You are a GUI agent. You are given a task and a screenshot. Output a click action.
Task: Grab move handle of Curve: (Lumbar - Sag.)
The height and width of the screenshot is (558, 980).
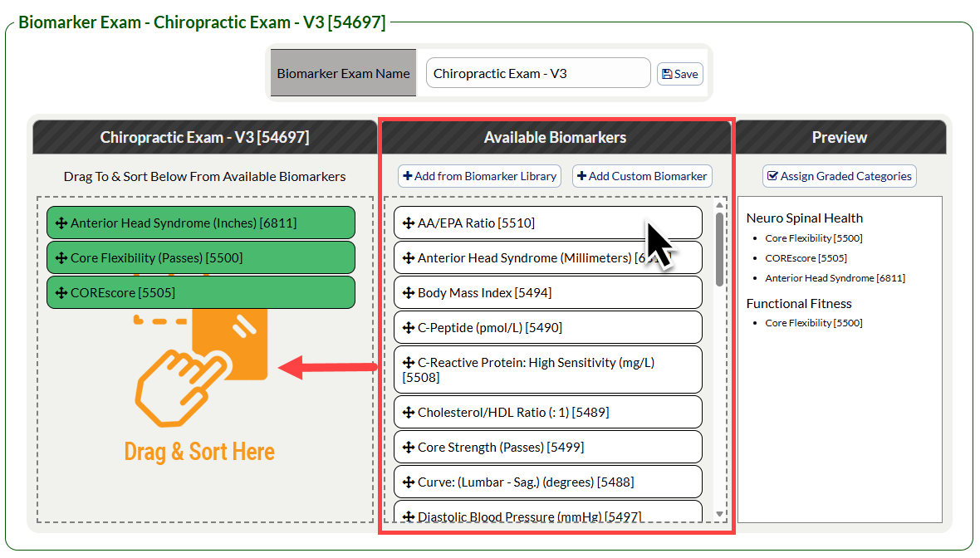409,482
